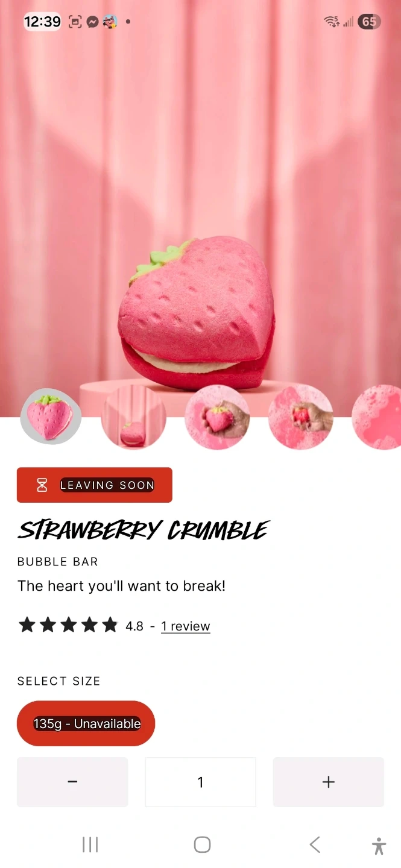Tap the hourglass icon in Leaving Soon badge
The image size is (401, 868).
[x=42, y=485]
